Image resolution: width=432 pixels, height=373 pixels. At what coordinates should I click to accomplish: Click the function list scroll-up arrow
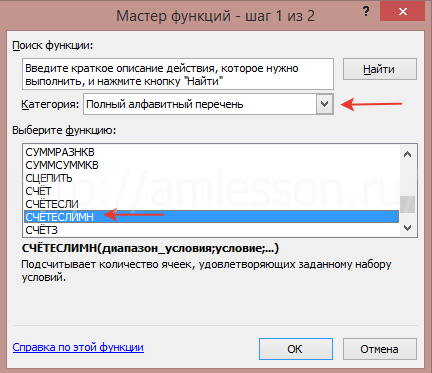point(407,154)
